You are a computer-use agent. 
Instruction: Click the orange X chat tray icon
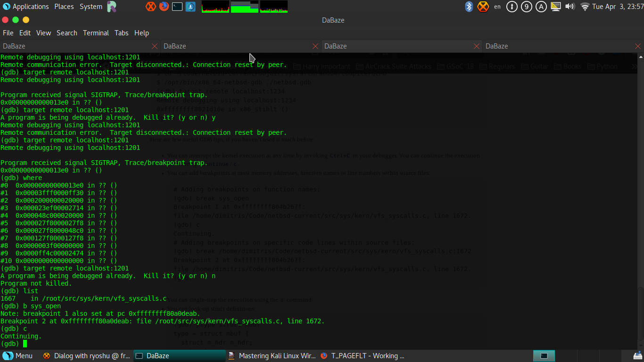483,7
